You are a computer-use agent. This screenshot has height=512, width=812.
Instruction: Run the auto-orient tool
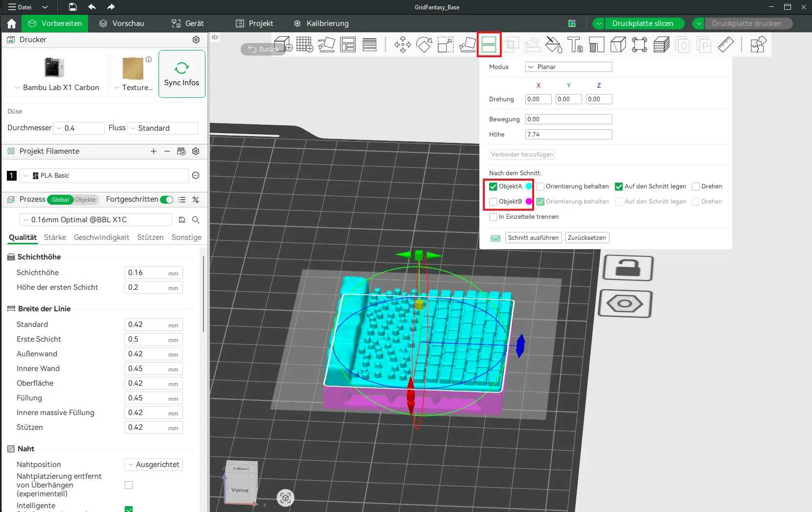(x=326, y=45)
